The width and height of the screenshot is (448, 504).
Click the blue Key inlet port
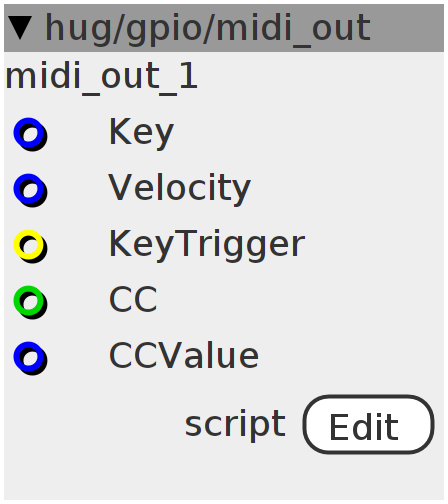click(30, 134)
